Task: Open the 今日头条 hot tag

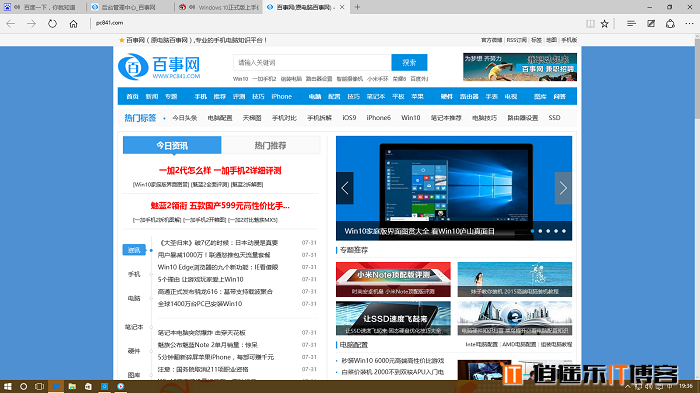Action: (x=185, y=118)
